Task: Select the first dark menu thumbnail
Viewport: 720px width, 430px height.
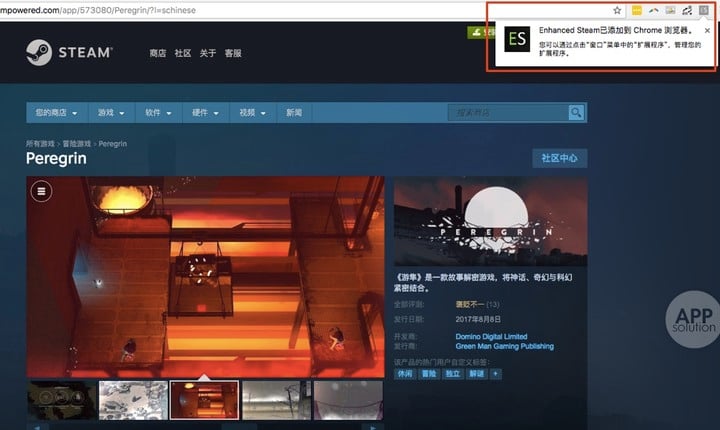Action: [62, 400]
